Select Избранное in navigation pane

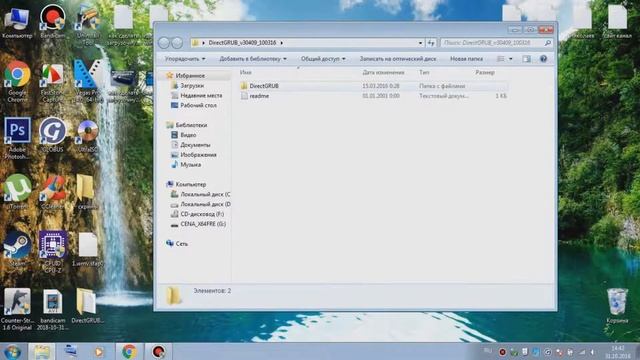190,76
